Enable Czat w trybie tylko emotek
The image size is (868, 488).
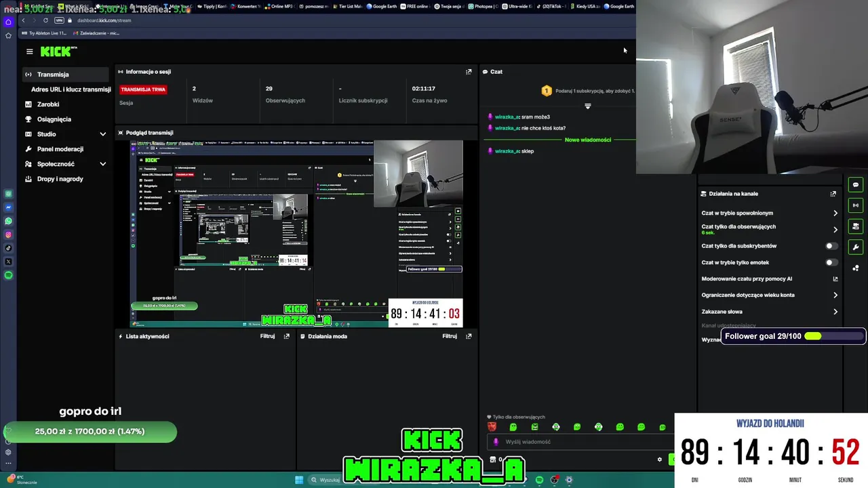click(831, 262)
